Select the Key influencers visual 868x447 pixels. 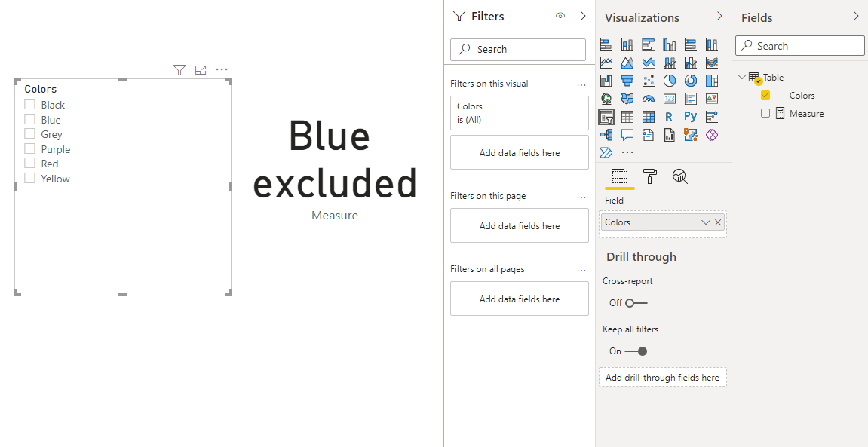point(712,117)
